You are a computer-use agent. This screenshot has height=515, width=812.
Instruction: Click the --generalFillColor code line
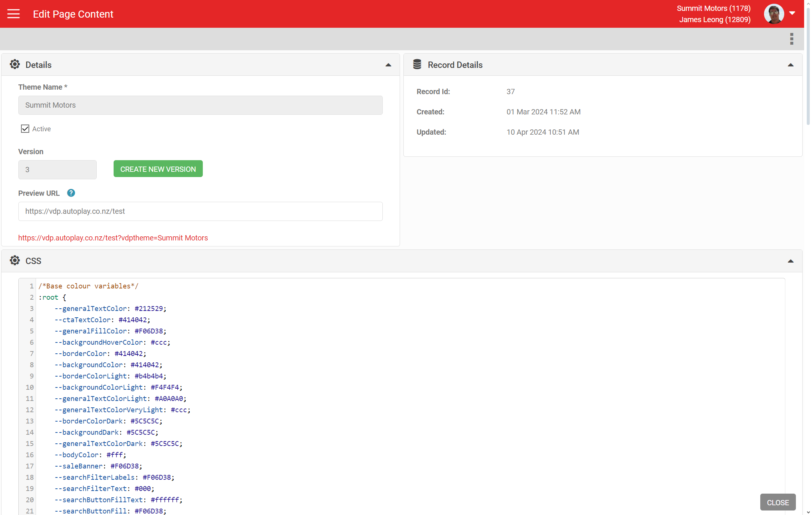pyautogui.click(x=110, y=331)
